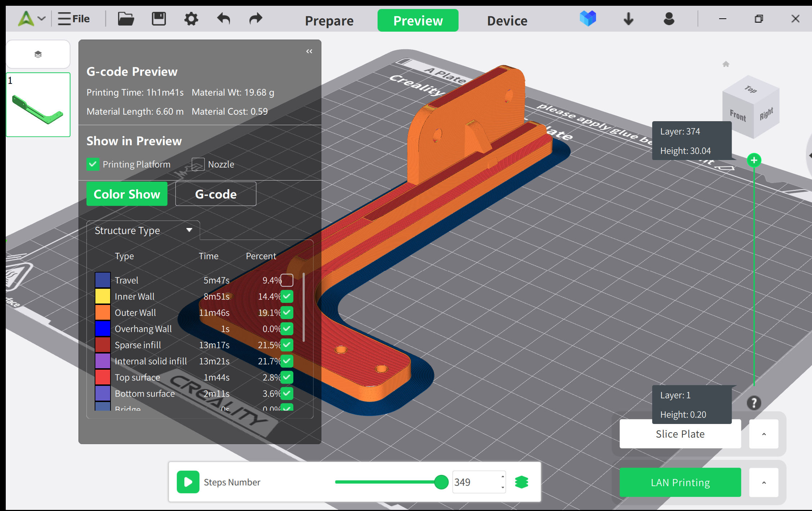Viewport: 812px width, 511px height.
Task: Enable the Nozzle checkbox
Action: (x=198, y=164)
